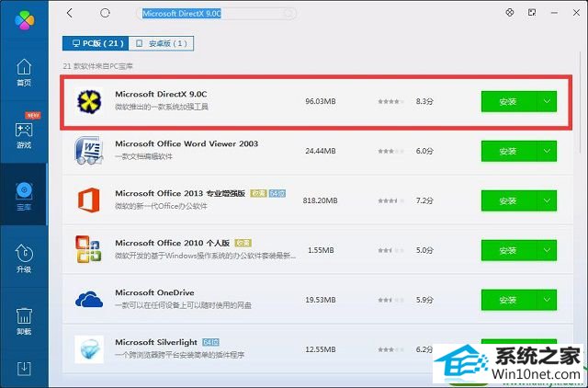Click the 21 款软件来自PC宝库 result count text
The image size is (588, 388).
point(98,66)
